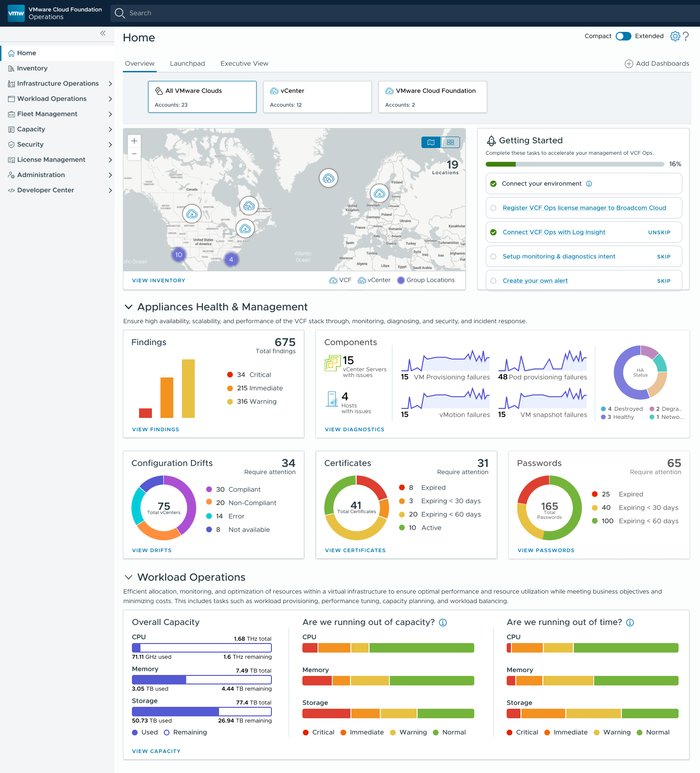Select radio for Create your own alert
700x773 pixels.
[493, 281]
